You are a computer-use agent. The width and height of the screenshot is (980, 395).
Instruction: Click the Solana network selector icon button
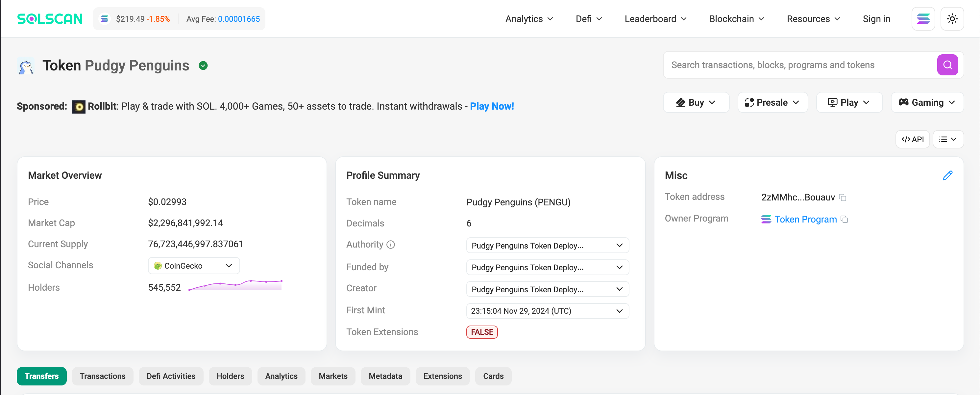tap(923, 19)
